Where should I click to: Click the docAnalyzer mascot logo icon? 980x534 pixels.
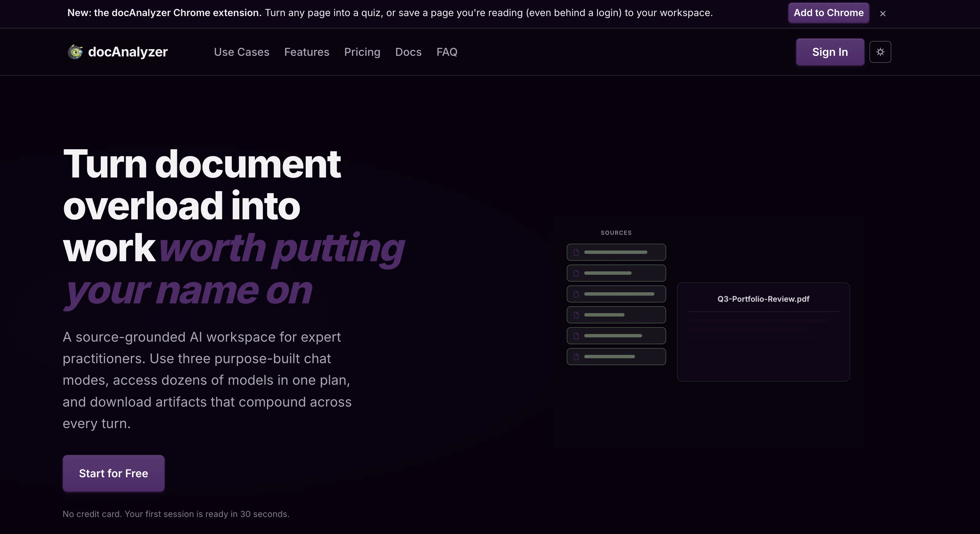75,52
